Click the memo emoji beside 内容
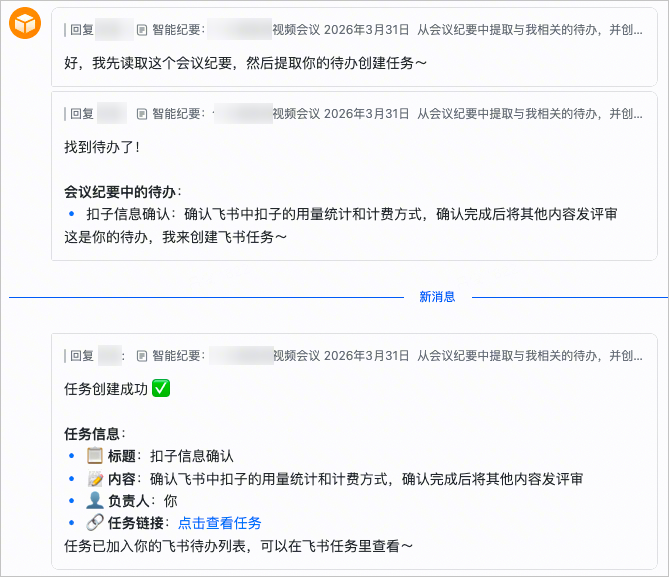The height and width of the screenshot is (577, 669). tap(95, 479)
